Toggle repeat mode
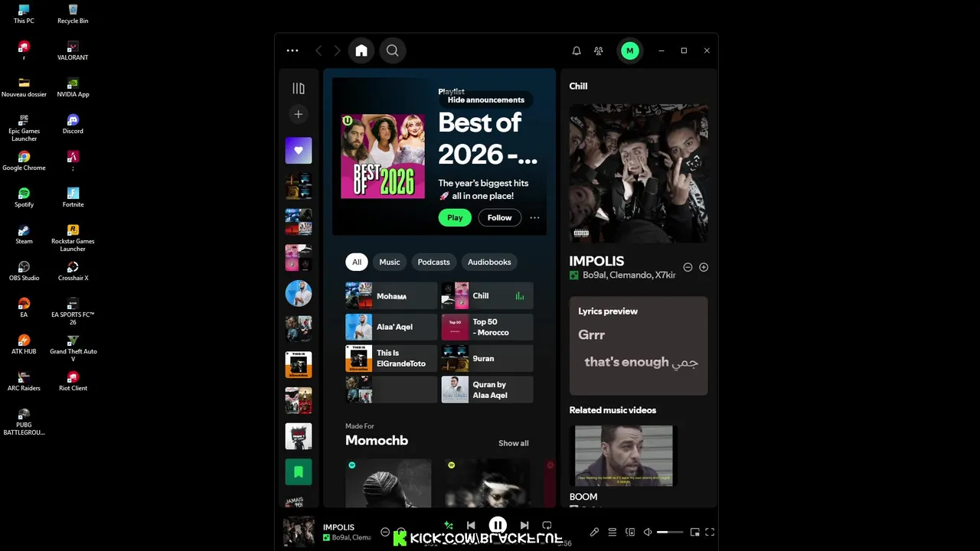This screenshot has height=551, width=980. pyautogui.click(x=547, y=526)
